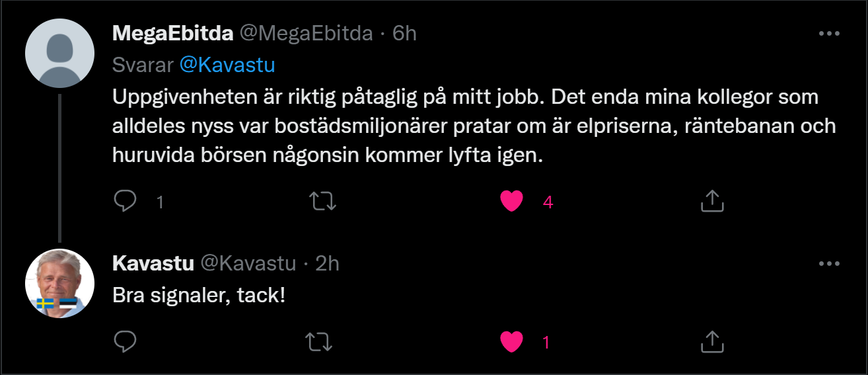The height and width of the screenshot is (375, 868).
Task: Unlike Kavastu's tweet heart icon
Action: coord(511,341)
